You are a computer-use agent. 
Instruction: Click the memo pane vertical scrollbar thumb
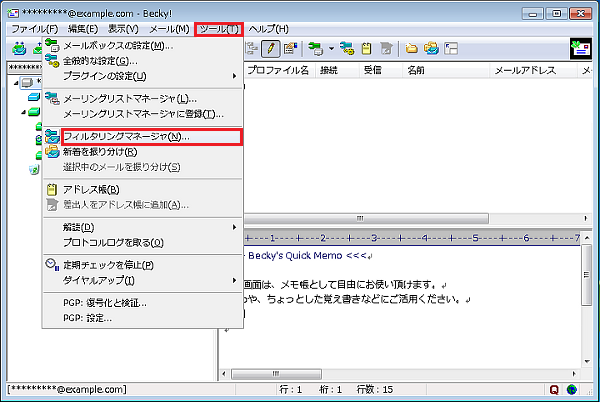pyautogui.click(x=586, y=275)
